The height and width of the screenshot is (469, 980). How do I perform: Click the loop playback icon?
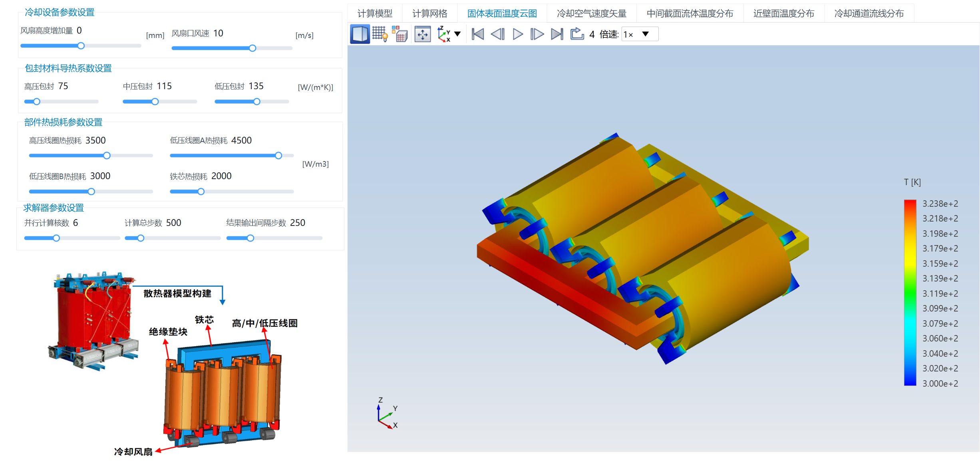click(577, 34)
